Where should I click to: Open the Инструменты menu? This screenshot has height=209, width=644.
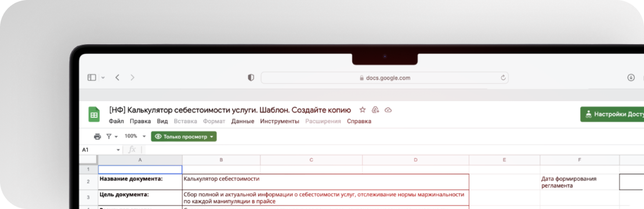click(x=280, y=121)
